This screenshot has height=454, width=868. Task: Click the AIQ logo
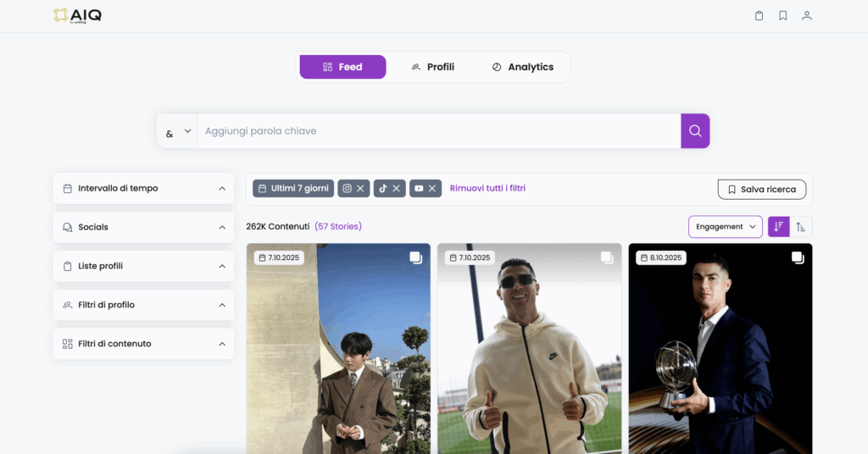77,15
